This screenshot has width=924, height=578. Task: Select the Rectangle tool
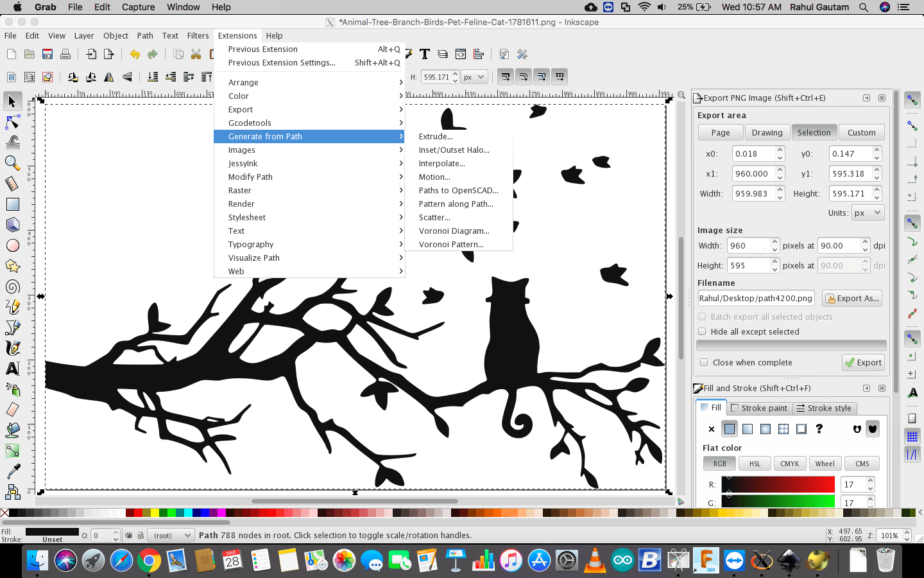click(12, 204)
